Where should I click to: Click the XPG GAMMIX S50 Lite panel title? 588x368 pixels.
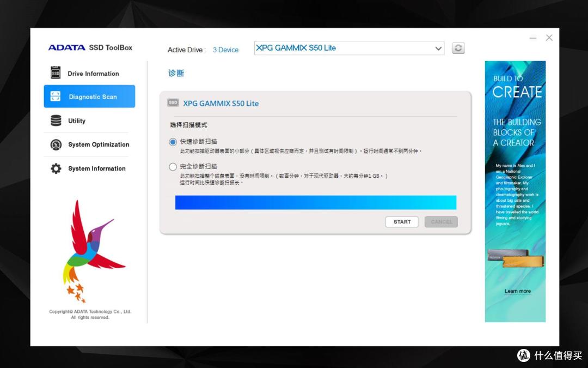(221, 103)
